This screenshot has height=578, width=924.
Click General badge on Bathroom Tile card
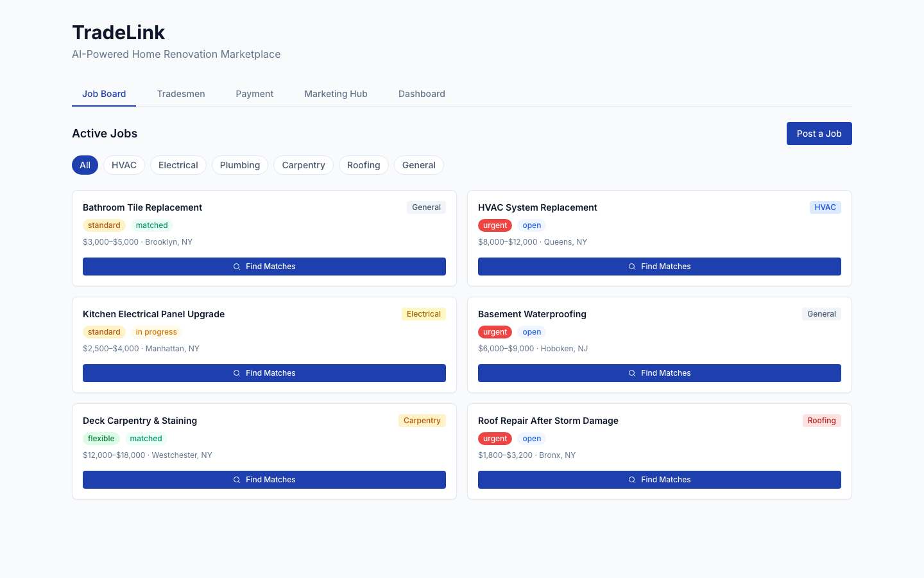[x=427, y=207]
